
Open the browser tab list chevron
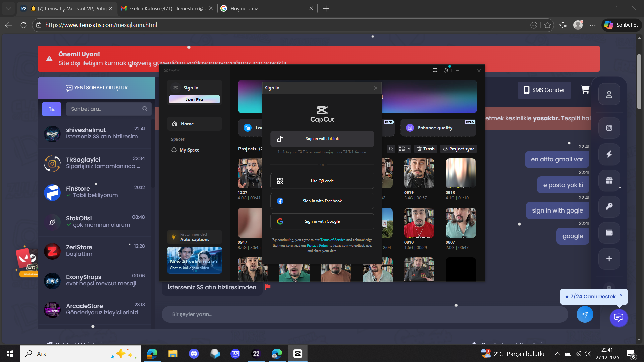click(9, 9)
